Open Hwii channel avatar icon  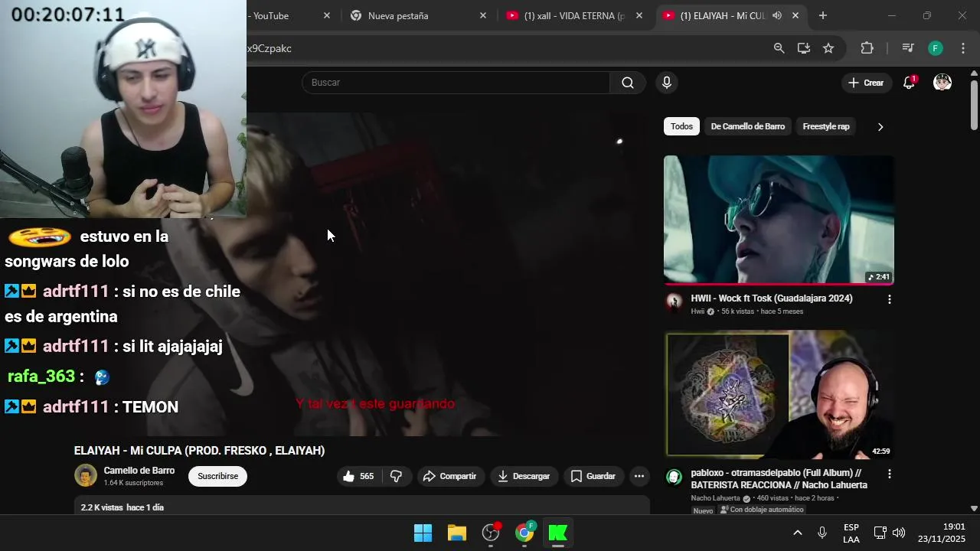(x=674, y=302)
